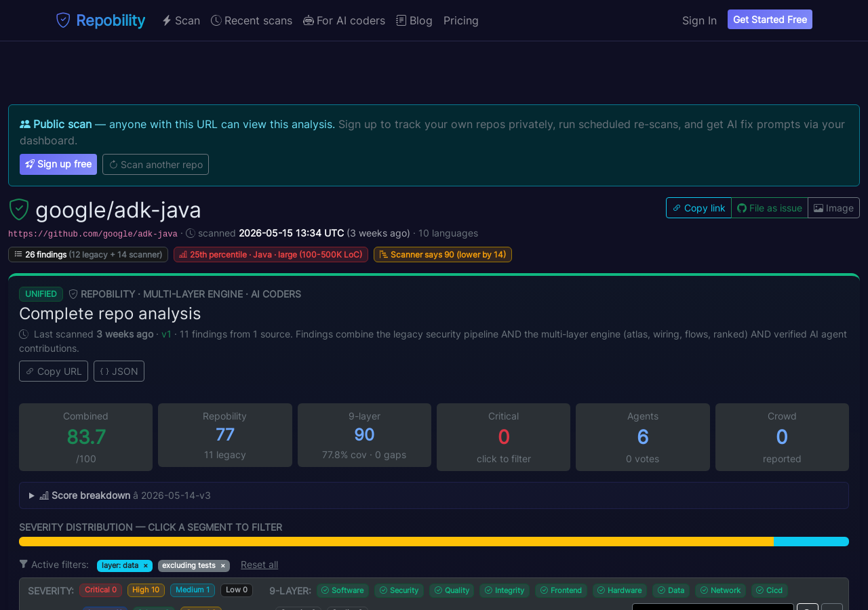Click the Sign up free button
This screenshot has height=610, width=868.
58,164
